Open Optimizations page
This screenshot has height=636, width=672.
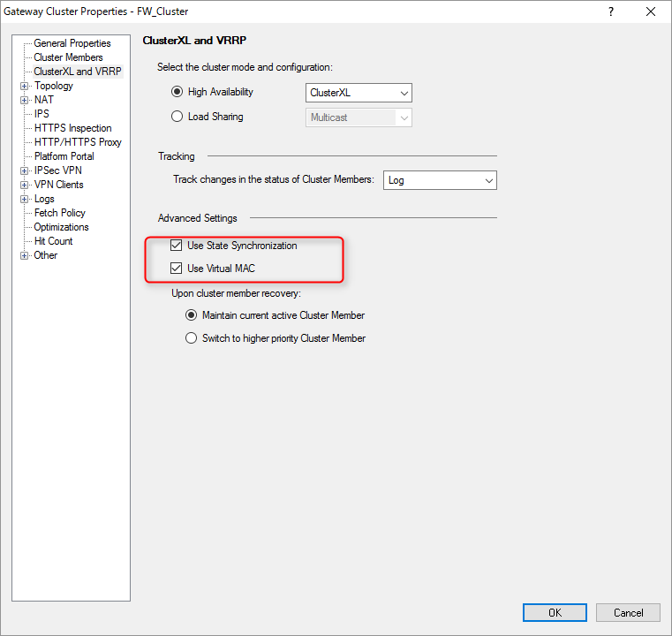click(61, 227)
